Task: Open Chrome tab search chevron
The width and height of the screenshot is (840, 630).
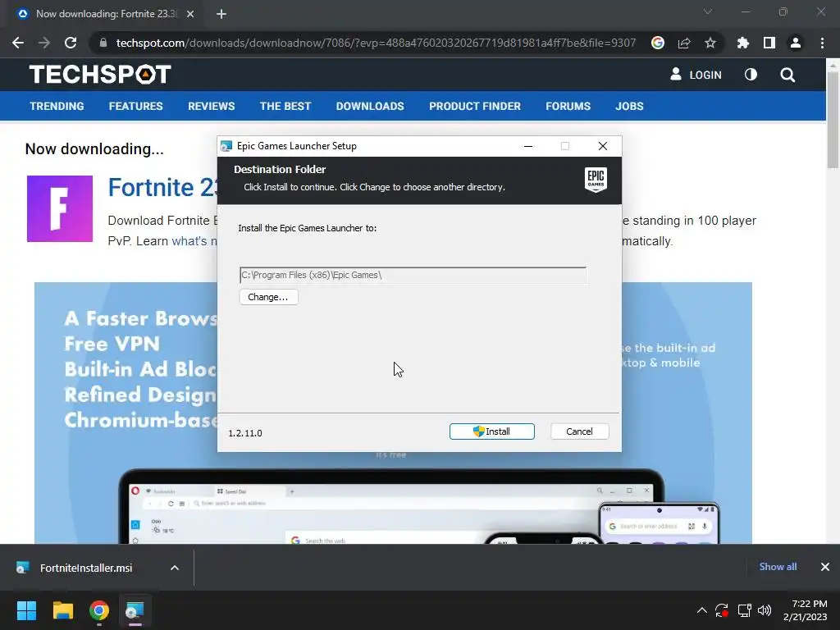Action: [x=708, y=11]
